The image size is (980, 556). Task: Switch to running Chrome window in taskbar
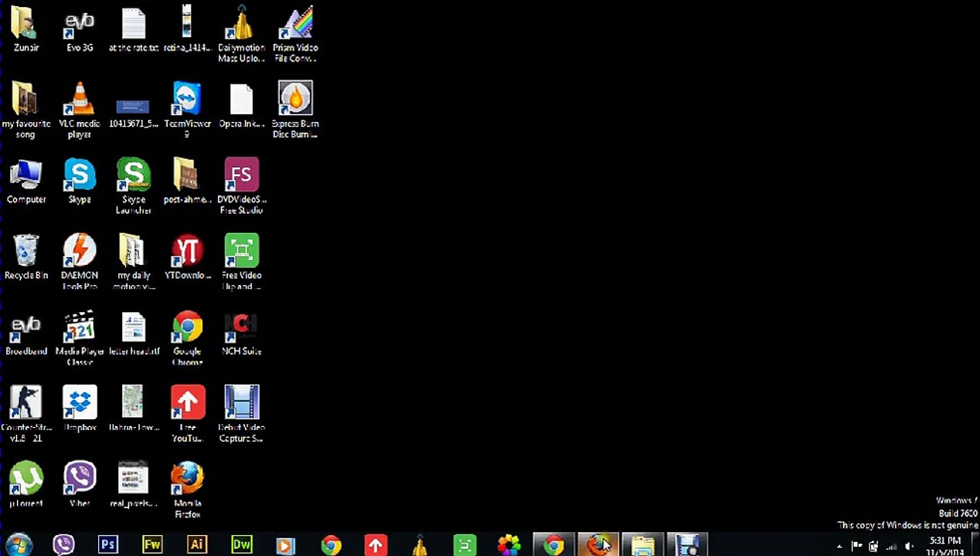click(x=554, y=545)
